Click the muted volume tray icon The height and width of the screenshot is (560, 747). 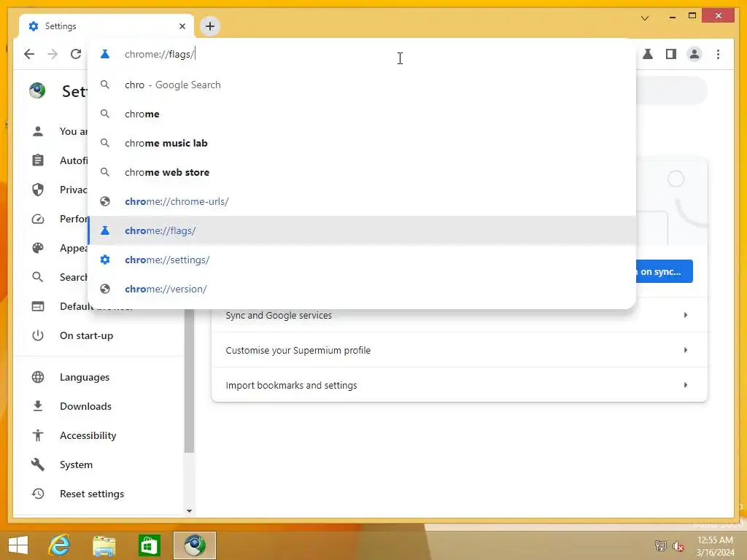point(678,546)
